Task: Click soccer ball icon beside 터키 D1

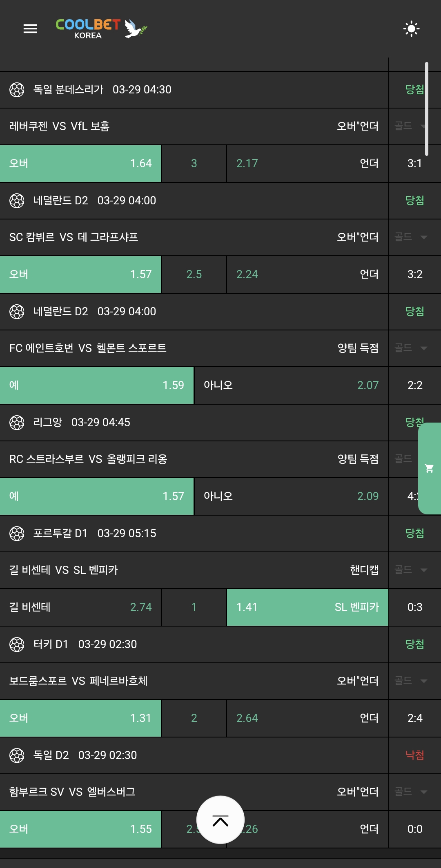Action: point(17,644)
